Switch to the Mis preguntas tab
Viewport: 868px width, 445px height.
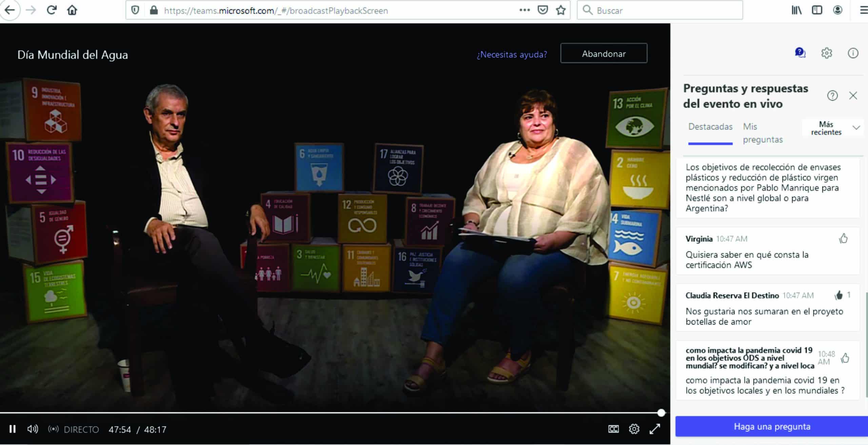pos(763,133)
